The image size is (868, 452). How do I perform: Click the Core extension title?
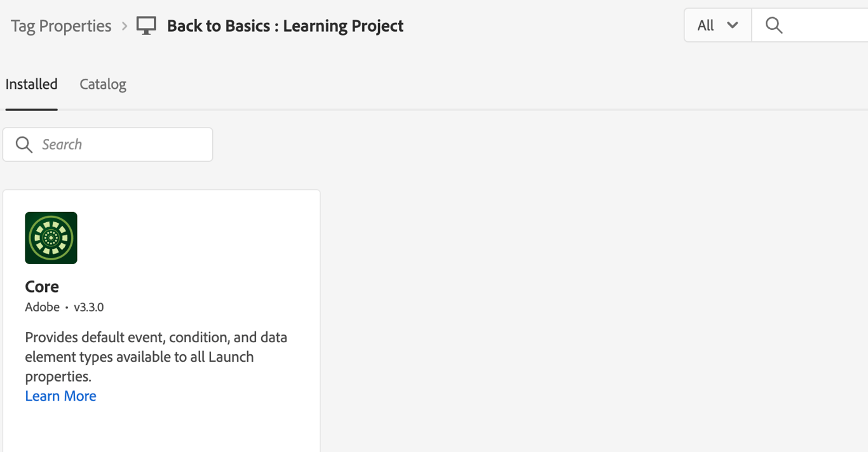[x=42, y=286]
